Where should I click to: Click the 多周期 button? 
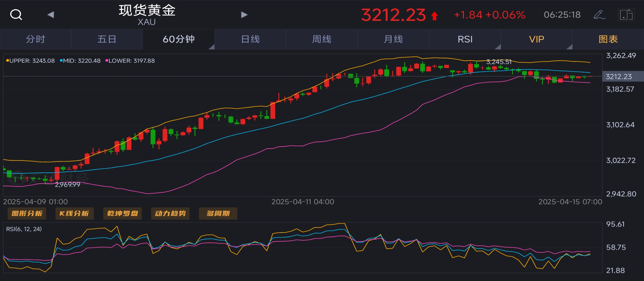coord(218,213)
